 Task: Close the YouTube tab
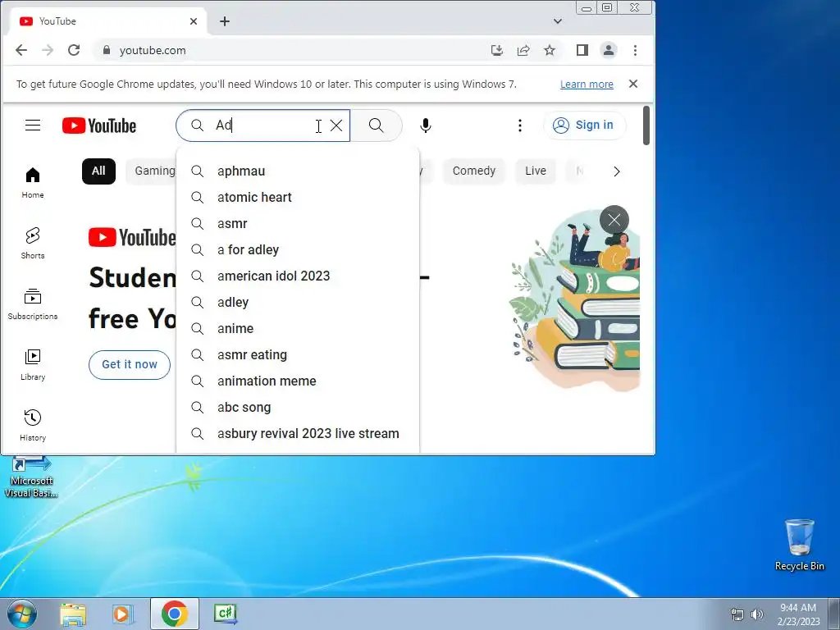pos(194,21)
